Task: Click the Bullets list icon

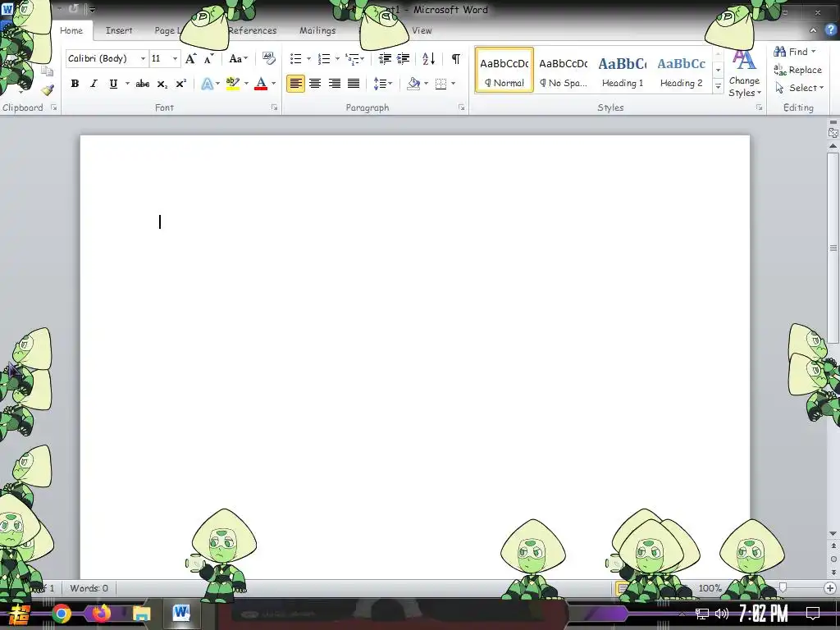Action: click(295, 59)
